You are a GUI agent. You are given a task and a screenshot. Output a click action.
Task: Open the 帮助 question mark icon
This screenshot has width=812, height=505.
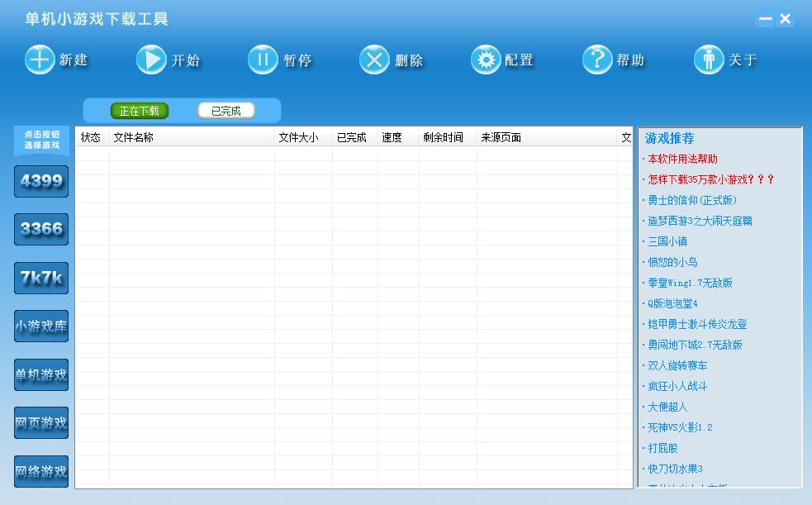[597, 60]
